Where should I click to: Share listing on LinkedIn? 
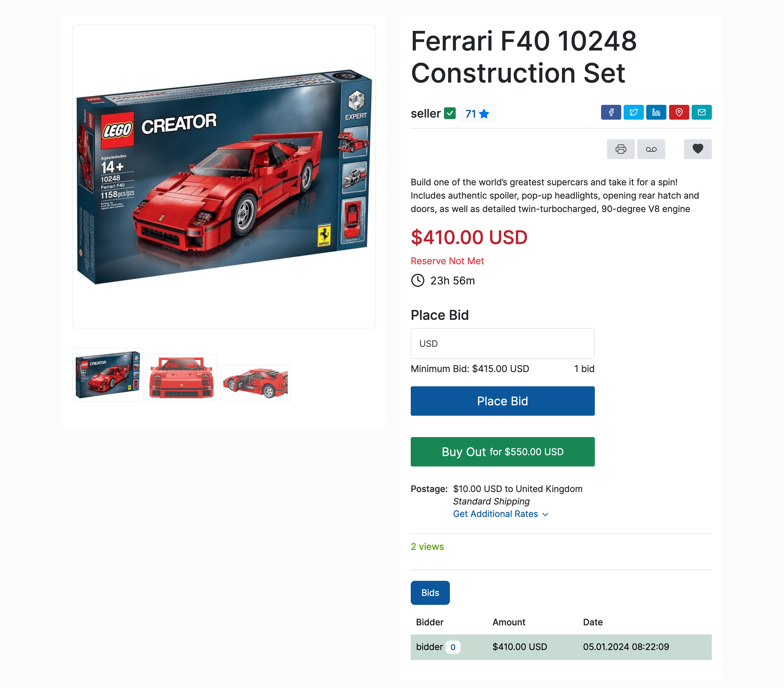click(656, 112)
